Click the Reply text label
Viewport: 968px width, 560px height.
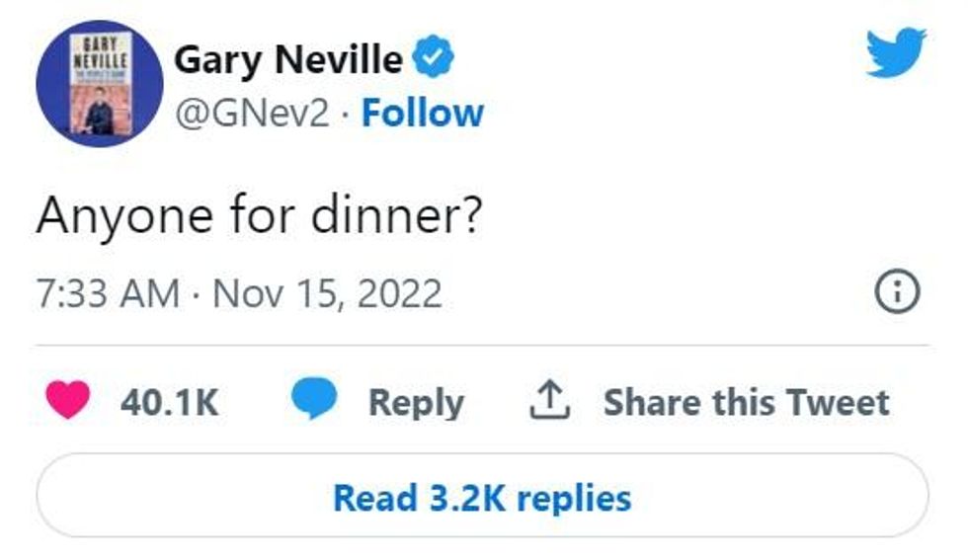point(416,402)
